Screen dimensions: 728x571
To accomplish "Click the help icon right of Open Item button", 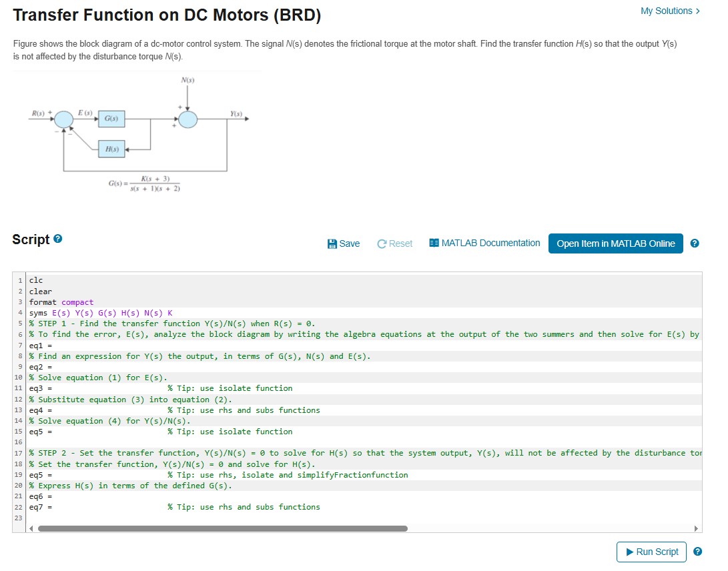I will [695, 243].
